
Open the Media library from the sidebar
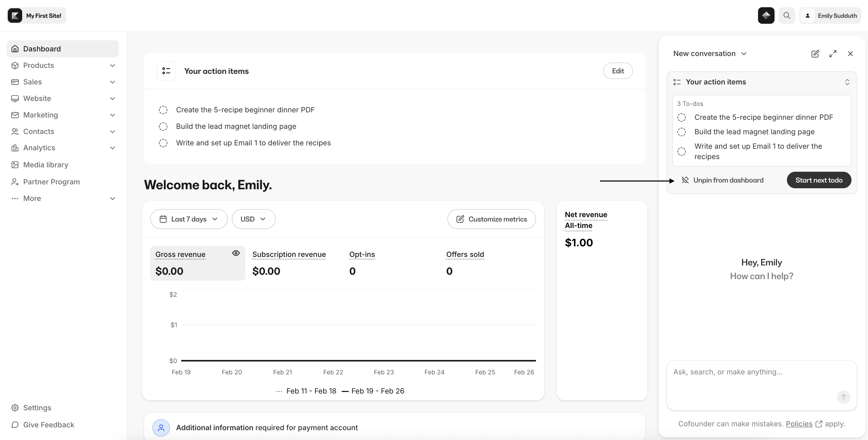coord(45,165)
